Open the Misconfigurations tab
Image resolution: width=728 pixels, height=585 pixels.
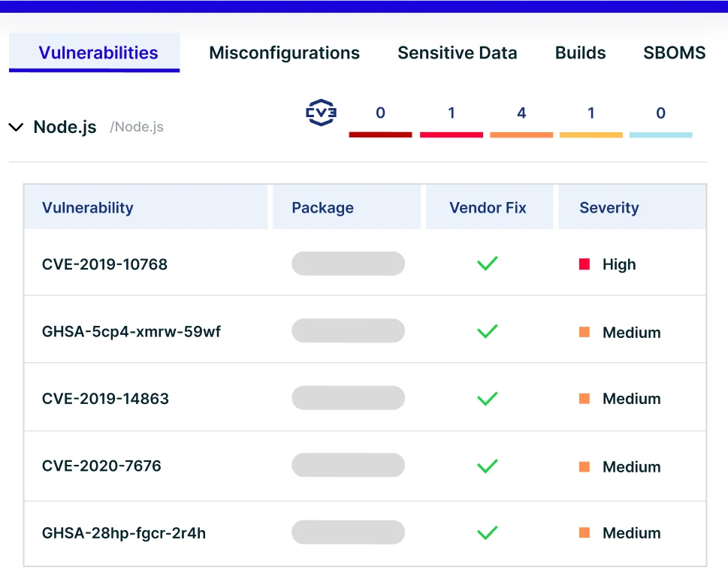tap(284, 53)
